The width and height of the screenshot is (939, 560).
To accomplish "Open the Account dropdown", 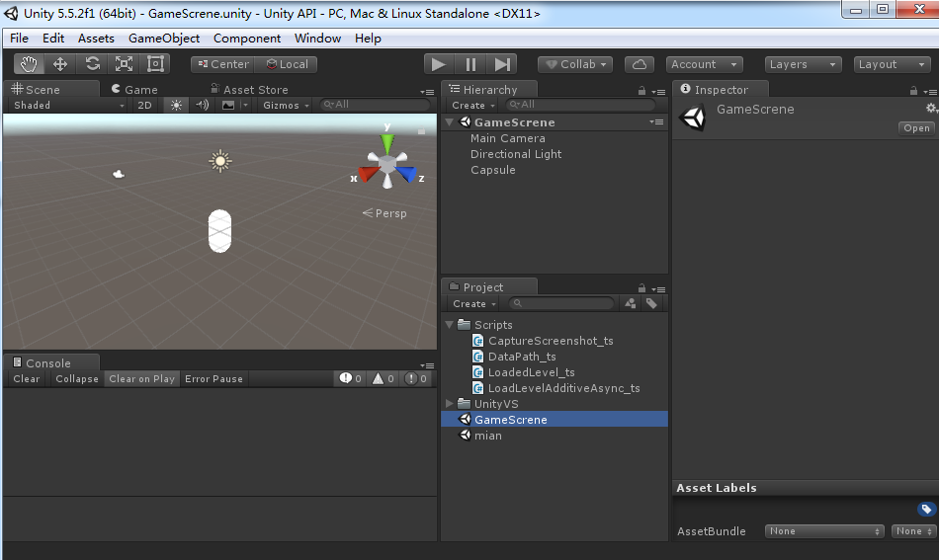I will pos(704,64).
